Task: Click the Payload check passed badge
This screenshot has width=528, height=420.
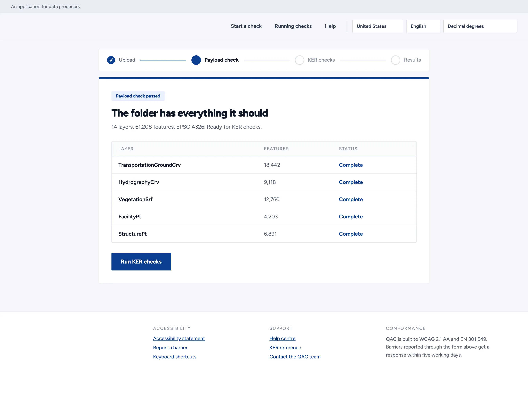Action: click(138, 96)
